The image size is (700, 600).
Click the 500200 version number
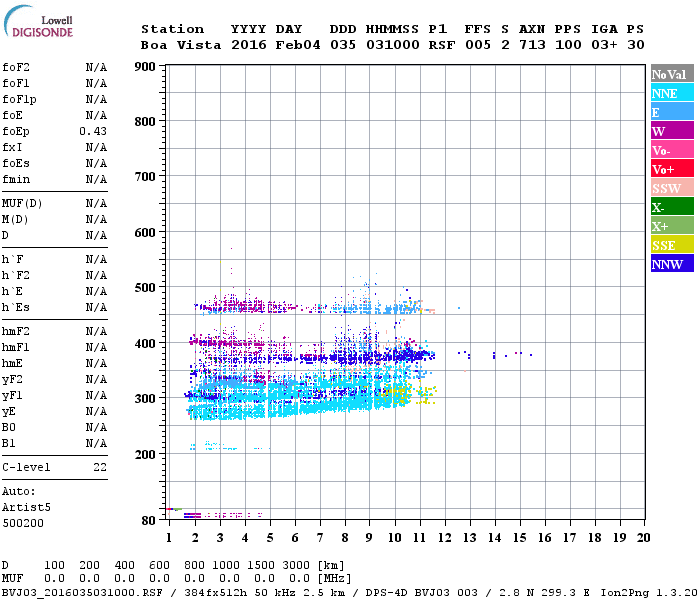pos(23,523)
